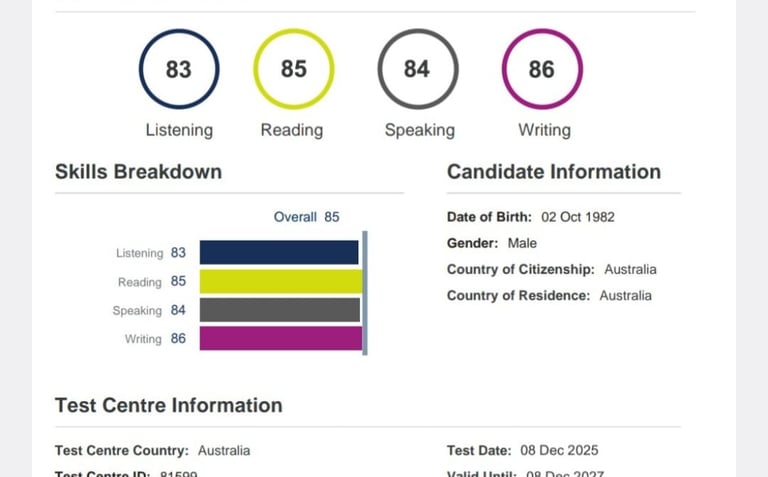The width and height of the screenshot is (768, 477).
Task: Click the Listening label under the navy circle
Action: [179, 130]
